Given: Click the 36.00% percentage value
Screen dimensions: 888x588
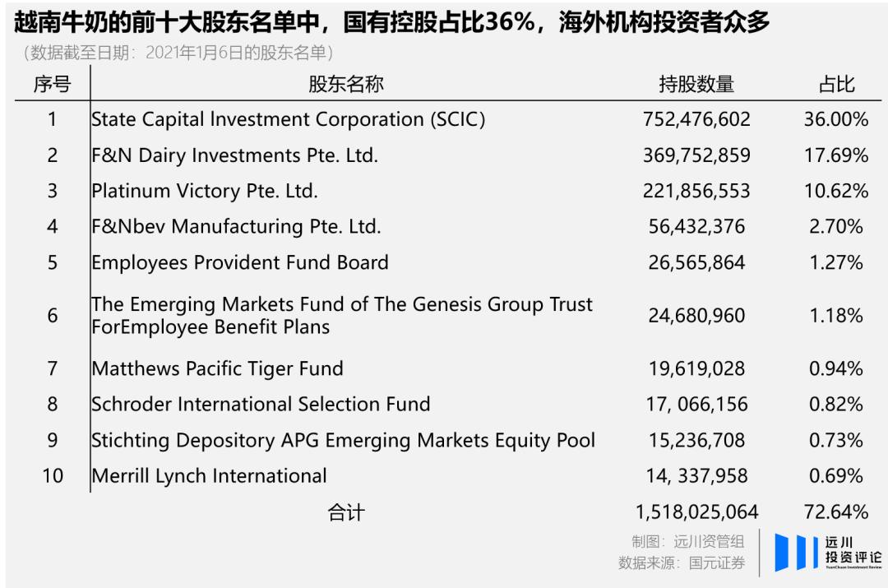Looking at the screenshot, I should coord(835,119).
